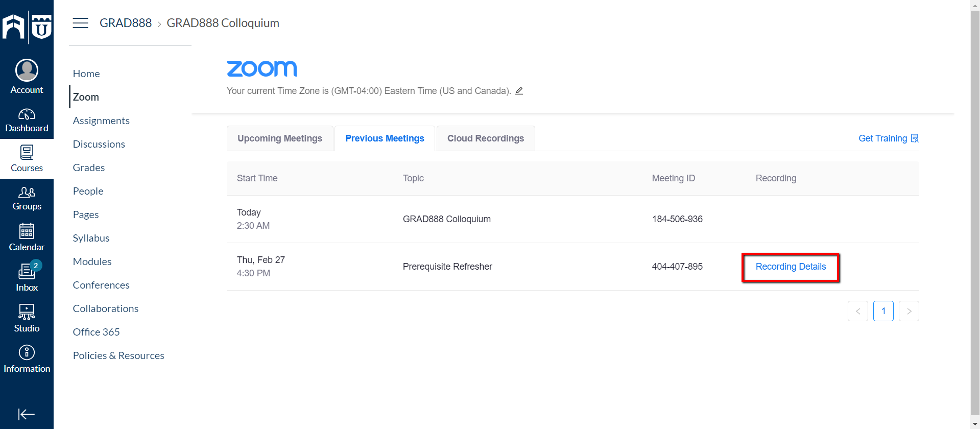The image size is (980, 429).
Task: Open the Account profile icon
Action: 27,70
